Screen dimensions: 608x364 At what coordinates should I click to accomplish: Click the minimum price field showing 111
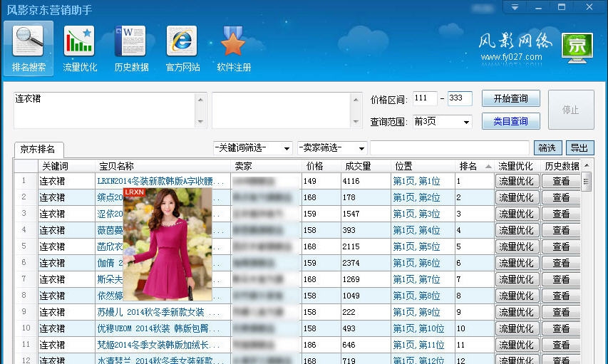(425, 98)
